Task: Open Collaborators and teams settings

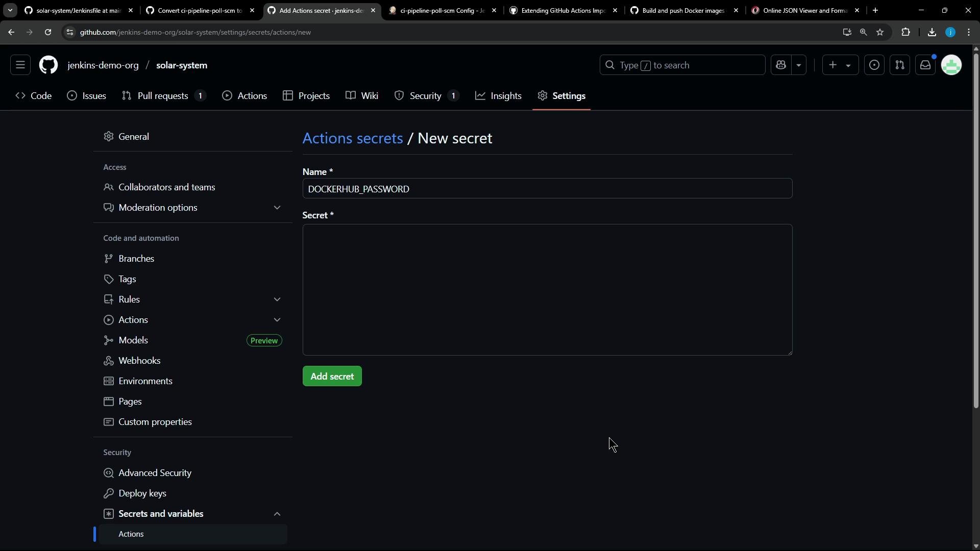Action: coord(193,187)
